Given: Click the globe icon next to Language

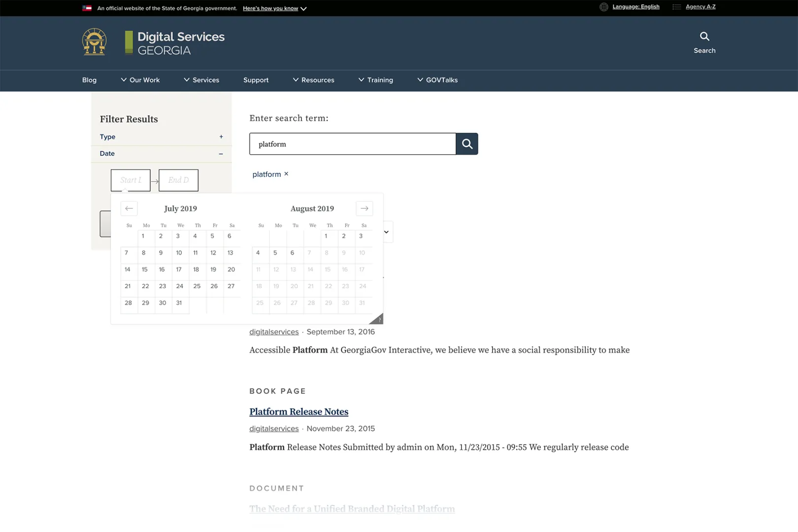Looking at the screenshot, I should (603, 7).
